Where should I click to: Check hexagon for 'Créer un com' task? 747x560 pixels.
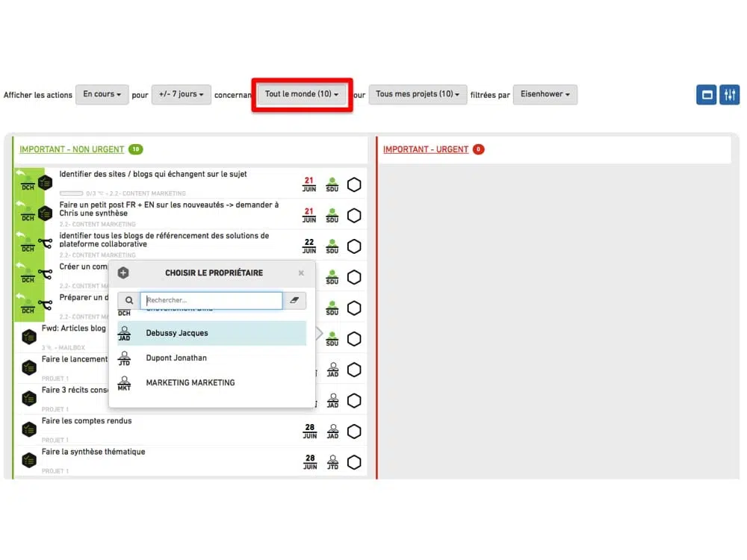(x=354, y=277)
